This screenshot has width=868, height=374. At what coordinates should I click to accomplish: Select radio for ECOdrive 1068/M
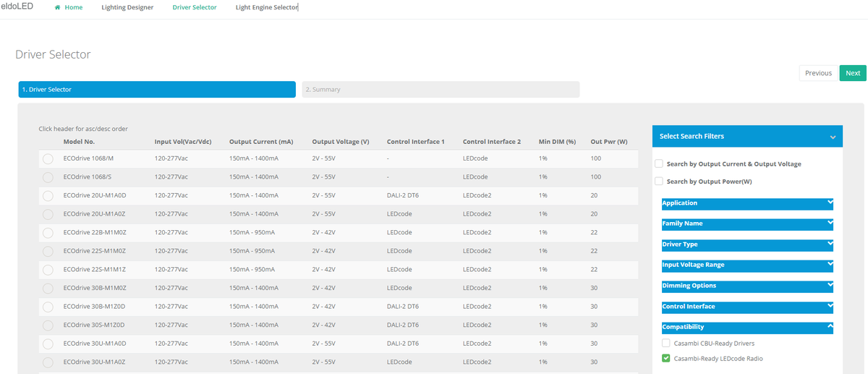click(x=48, y=159)
